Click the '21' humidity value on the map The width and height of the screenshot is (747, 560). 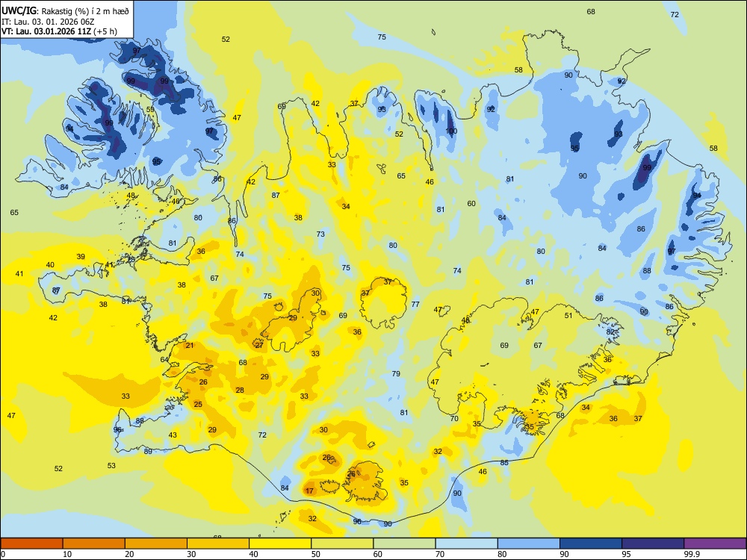pos(190,345)
